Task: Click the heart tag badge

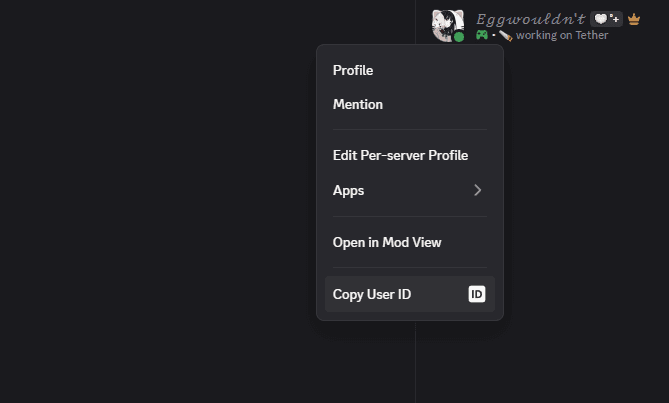Action: click(x=606, y=19)
